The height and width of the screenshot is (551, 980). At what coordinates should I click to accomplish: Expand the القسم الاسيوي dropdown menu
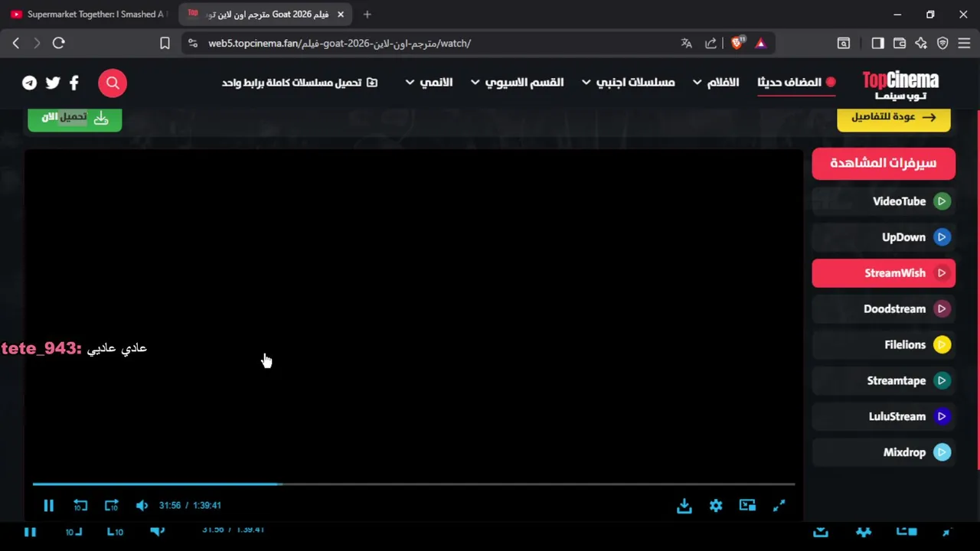click(x=518, y=82)
